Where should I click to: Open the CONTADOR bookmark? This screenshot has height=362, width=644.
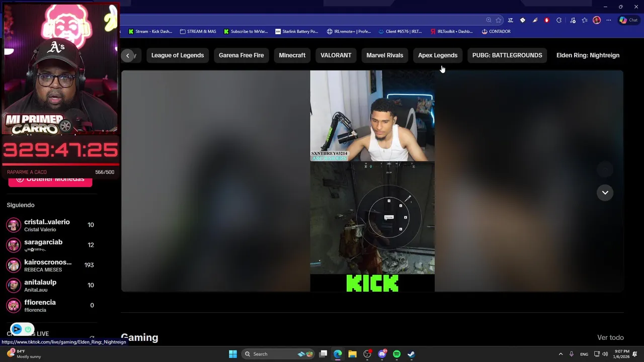pyautogui.click(x=496, y=31)
